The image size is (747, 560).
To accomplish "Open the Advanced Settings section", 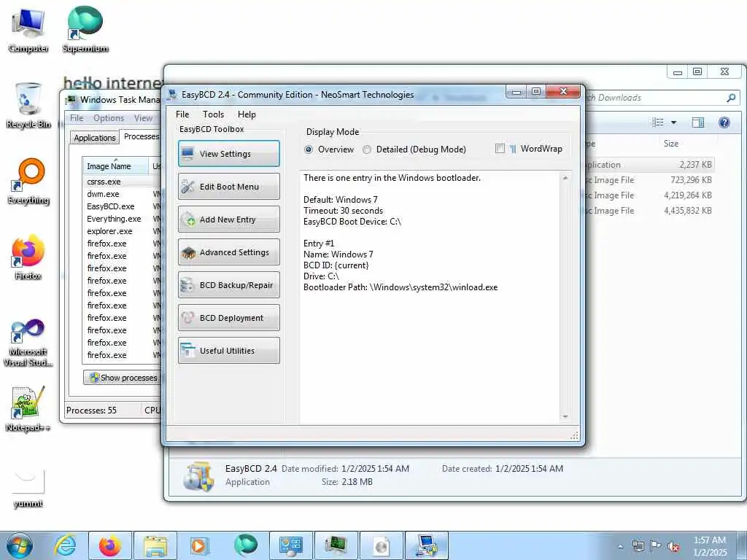I will (228, 252).
